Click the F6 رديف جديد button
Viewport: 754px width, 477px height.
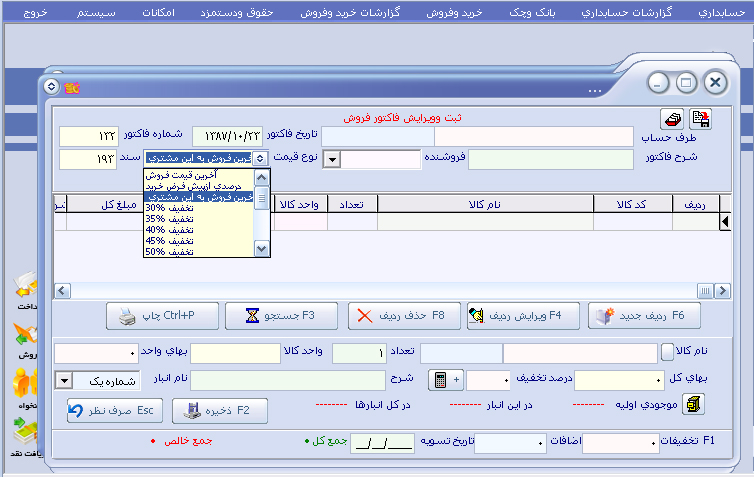click(x=644, y=315)
